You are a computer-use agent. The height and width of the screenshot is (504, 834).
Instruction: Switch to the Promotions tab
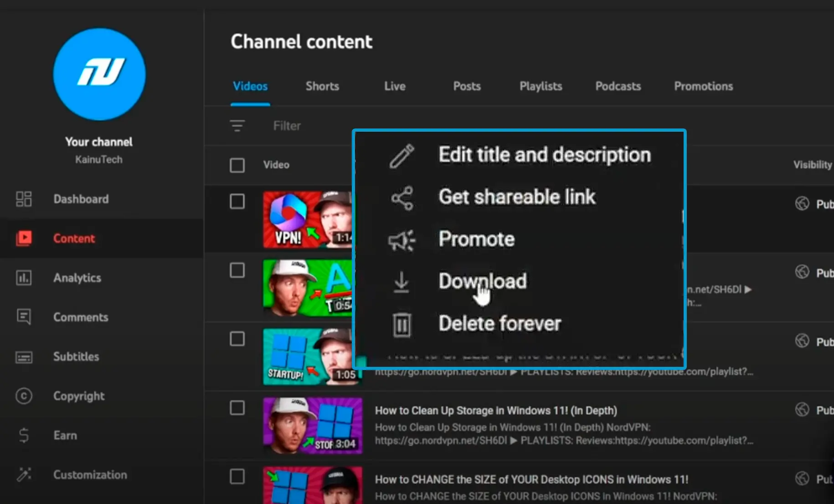click(x=703, y=86)
